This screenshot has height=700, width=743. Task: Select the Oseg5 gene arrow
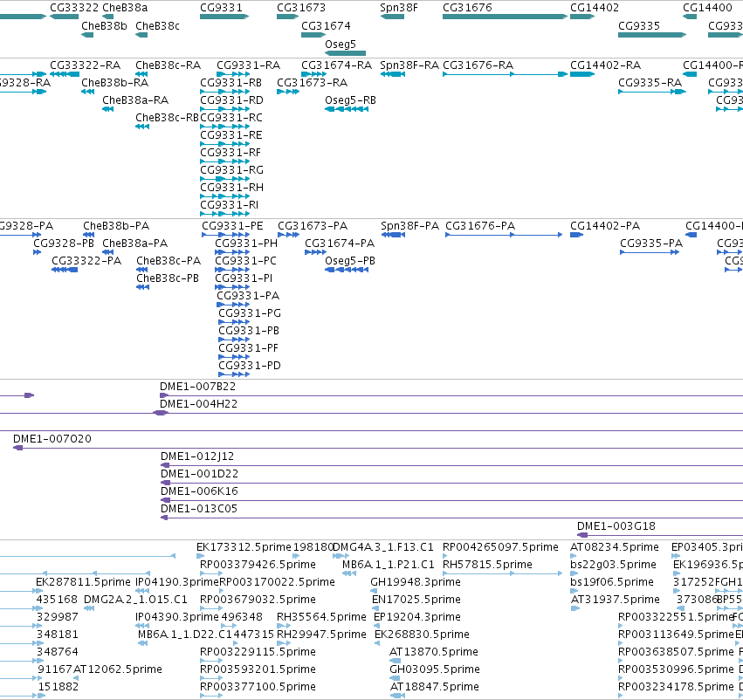(346, 53)
